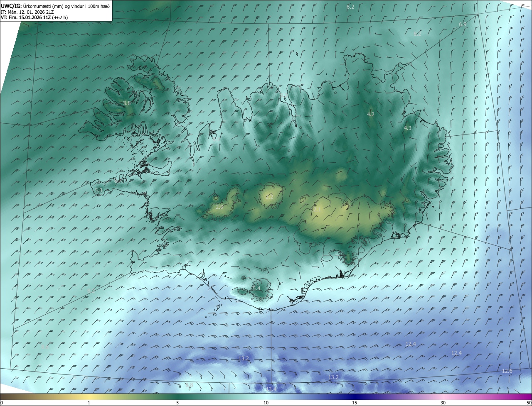Click the faint 8.6 value label
The height and width of the screenshot is (406, 532).
45,346
